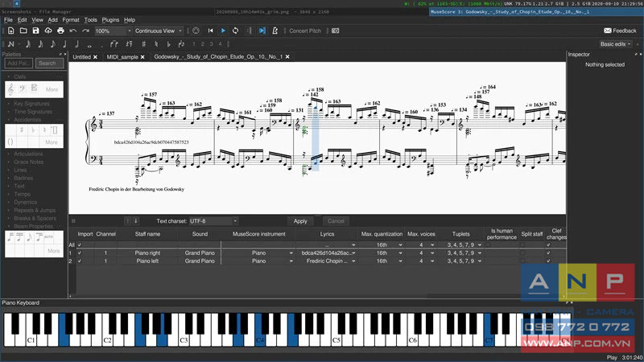Screen dimensions: 644x362
Task: Open image capture camera tool
Action: 336,31
